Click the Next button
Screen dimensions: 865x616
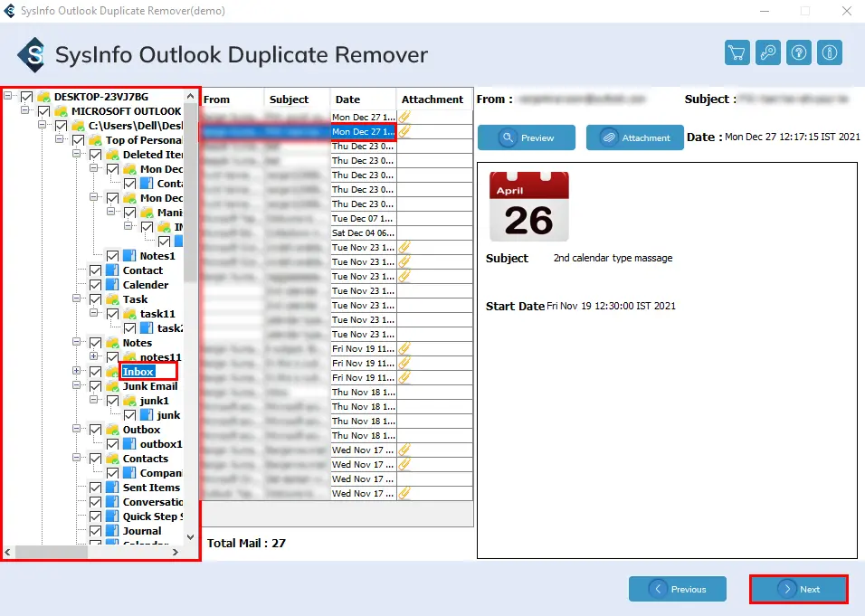[x=799, y=589]
